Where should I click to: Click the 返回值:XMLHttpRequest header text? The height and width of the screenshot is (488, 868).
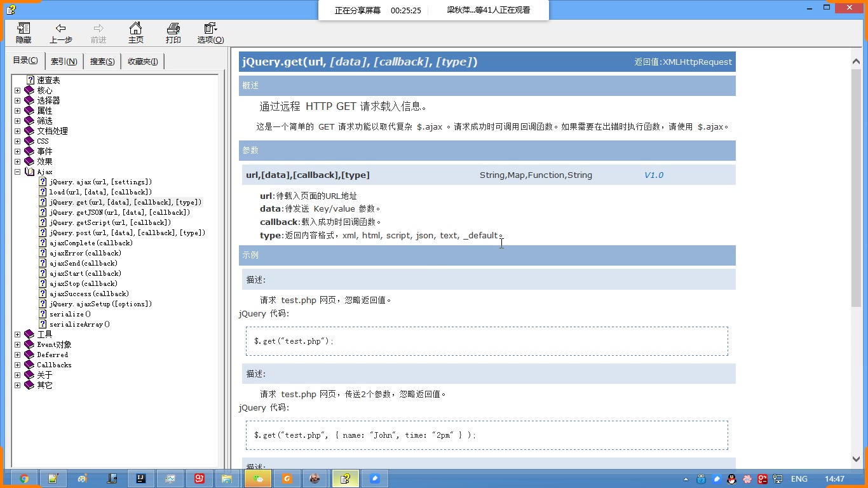click(683, 62)
